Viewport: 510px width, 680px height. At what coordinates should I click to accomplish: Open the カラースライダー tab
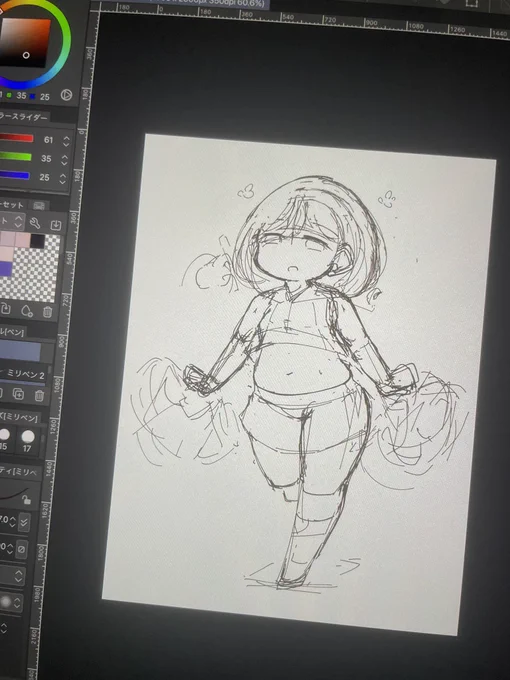pos(25,117)
